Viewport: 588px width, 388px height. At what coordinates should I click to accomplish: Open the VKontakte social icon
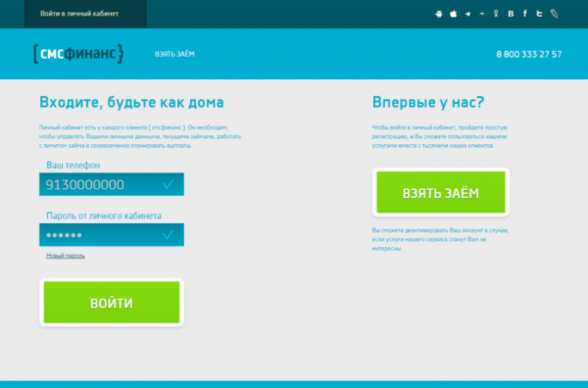(511, 14)
